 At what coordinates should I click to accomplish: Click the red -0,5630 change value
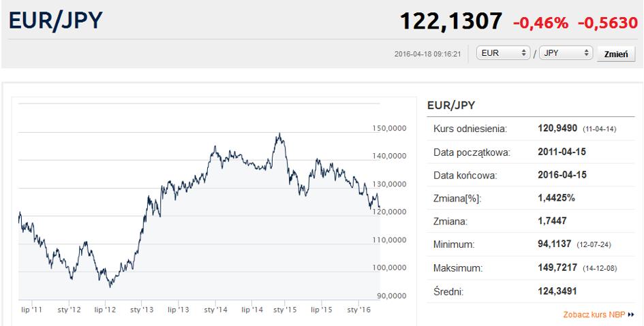pyautogui.click(x=607, y=22)
